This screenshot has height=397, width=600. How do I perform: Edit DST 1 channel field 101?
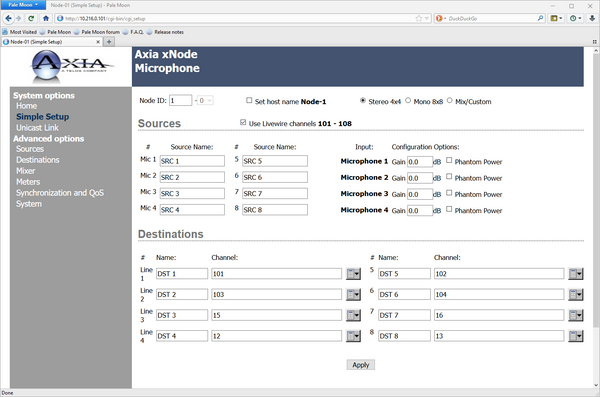coord(276,274)
